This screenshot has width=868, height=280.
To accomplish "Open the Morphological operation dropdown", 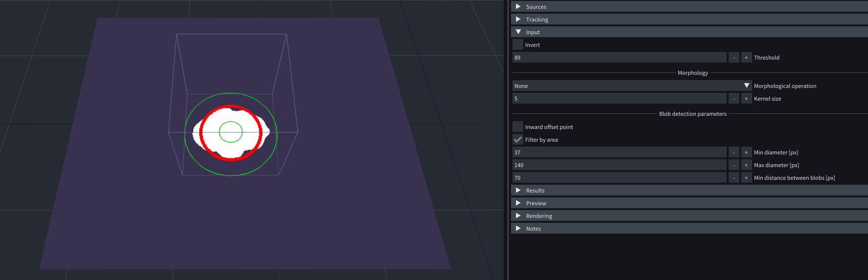I will [x=632, y=86].
